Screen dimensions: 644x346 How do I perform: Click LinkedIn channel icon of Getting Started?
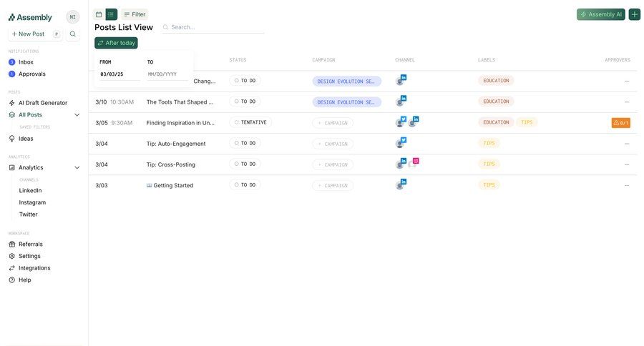(401, 184)
